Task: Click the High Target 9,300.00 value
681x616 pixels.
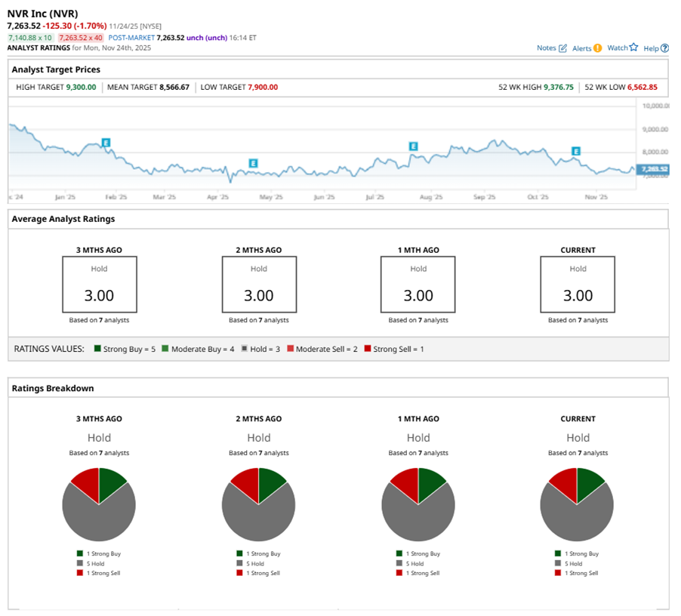Action: (81, 88)
